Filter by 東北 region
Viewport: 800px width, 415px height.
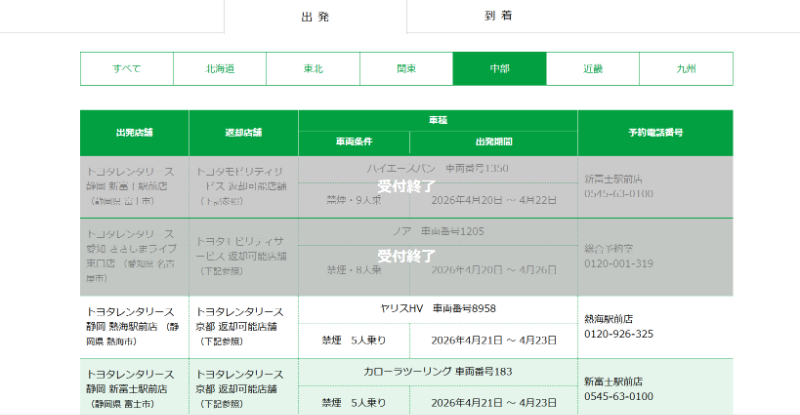(313, 69)
